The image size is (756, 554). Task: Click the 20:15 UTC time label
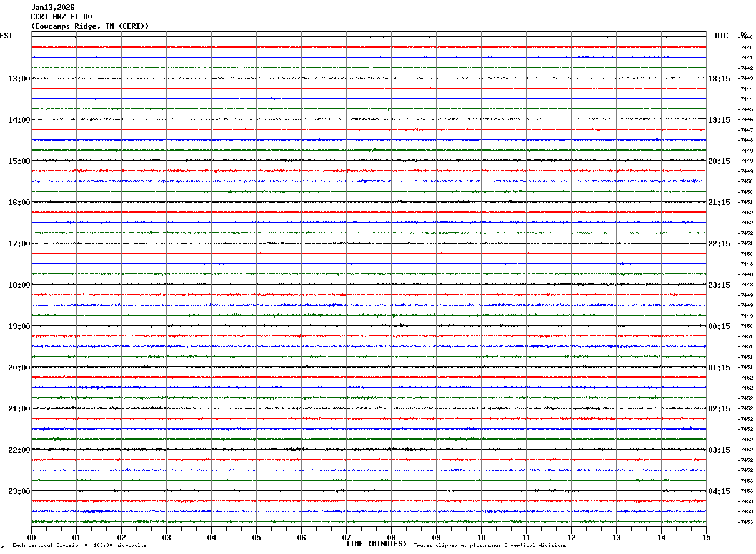pos(719,161)
